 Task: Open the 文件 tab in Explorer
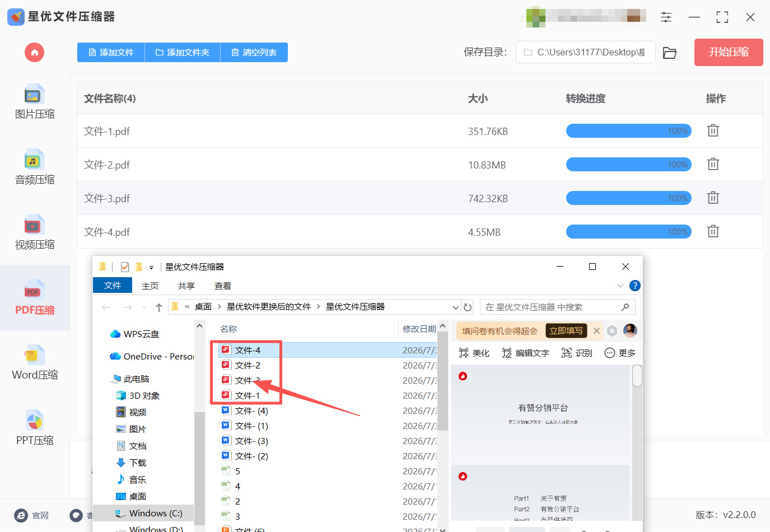[x=113, y=285]
